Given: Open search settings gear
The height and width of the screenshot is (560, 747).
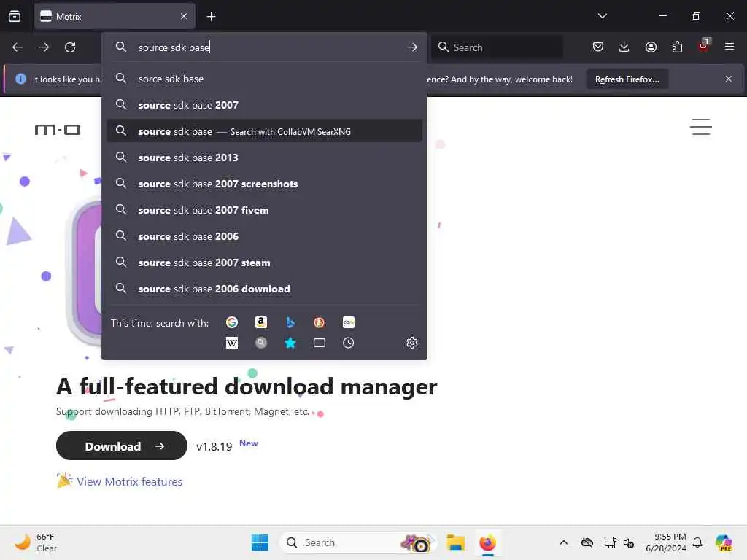Looking at the screenshot, I should [x=412, y=343].
